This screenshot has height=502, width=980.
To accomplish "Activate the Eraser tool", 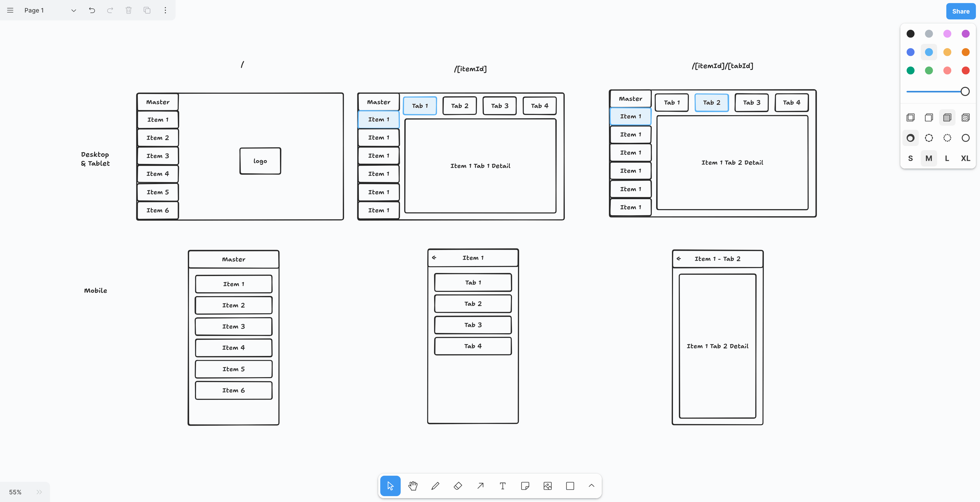I will pos(458,486).
